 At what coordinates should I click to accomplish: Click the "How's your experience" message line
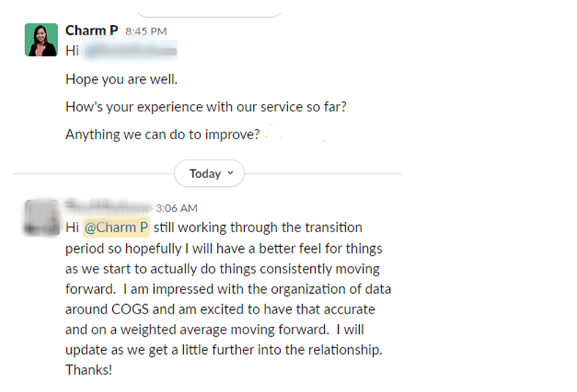(205, 107)
